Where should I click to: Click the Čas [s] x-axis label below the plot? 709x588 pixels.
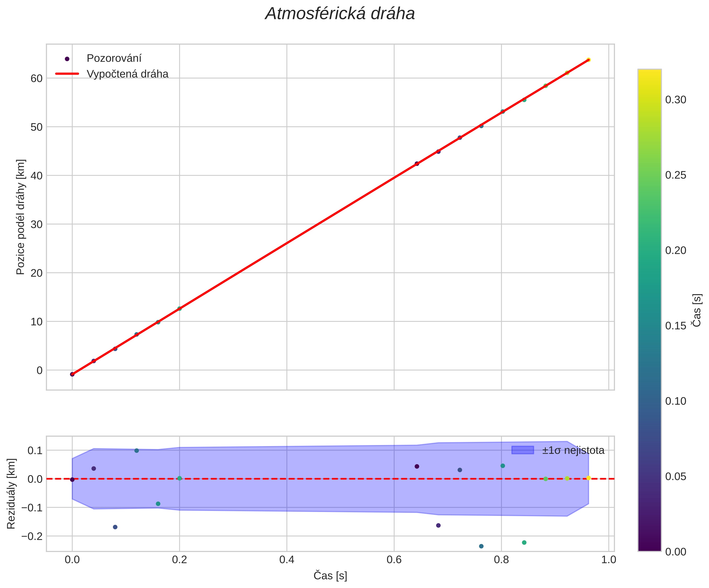(x=330, y=576)
